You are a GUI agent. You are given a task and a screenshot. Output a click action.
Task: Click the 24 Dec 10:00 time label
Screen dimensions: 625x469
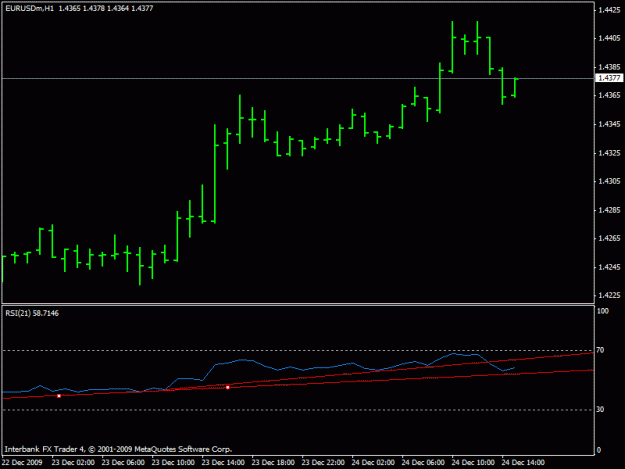click(x=473, y=462)
